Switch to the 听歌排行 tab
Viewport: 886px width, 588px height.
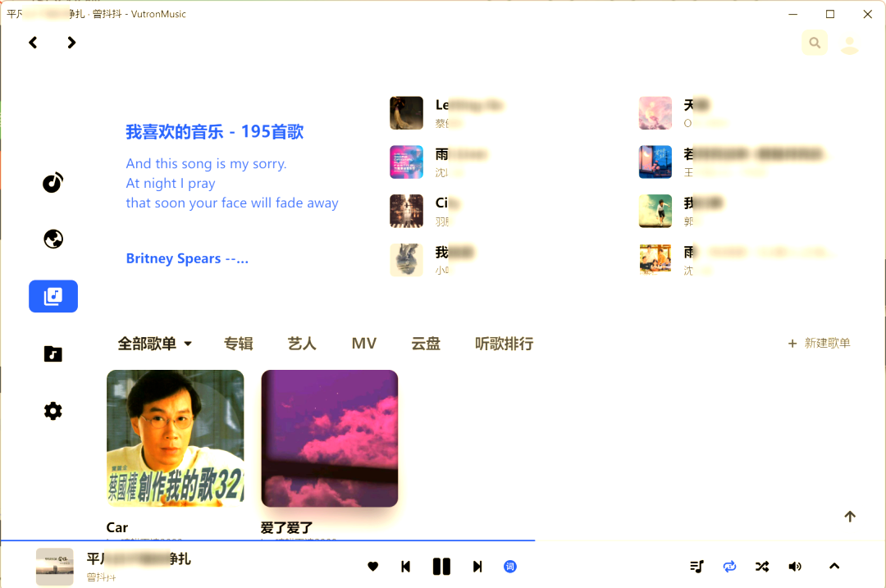[504, 344]
